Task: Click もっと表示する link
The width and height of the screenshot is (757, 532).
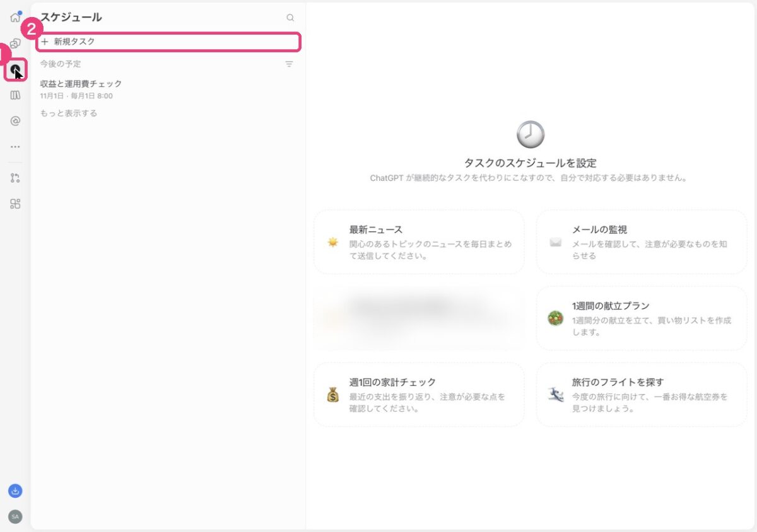Action: click(69, 113)
